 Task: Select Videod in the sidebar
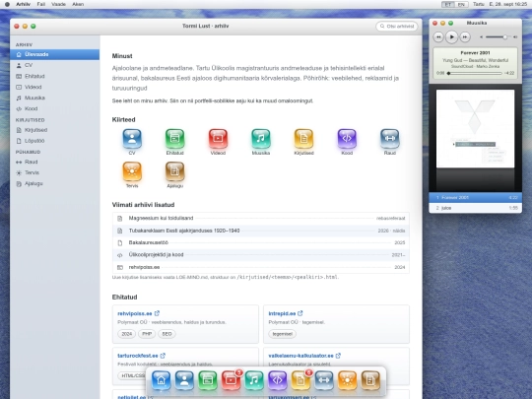pyautogui.click(x=54, y=87)
